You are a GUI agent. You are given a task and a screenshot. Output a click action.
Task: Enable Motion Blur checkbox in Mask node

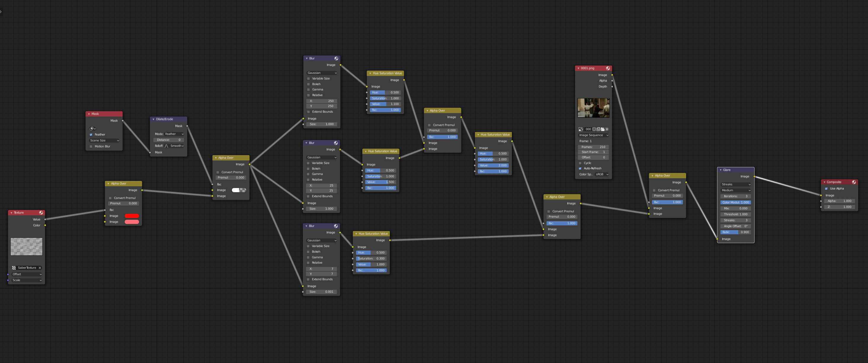coord(91,147)
